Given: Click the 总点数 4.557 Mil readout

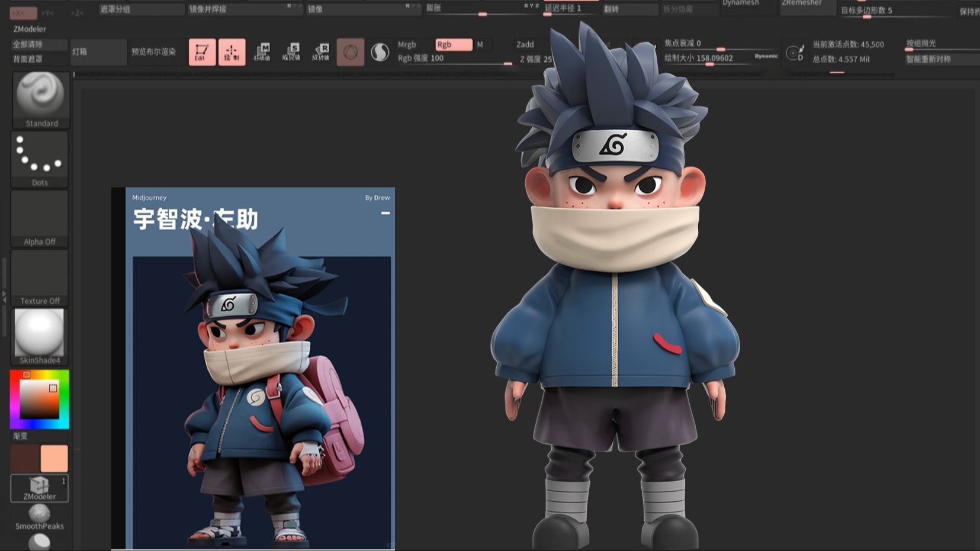Looking at the screenshot, I should [x=841, y=59].
